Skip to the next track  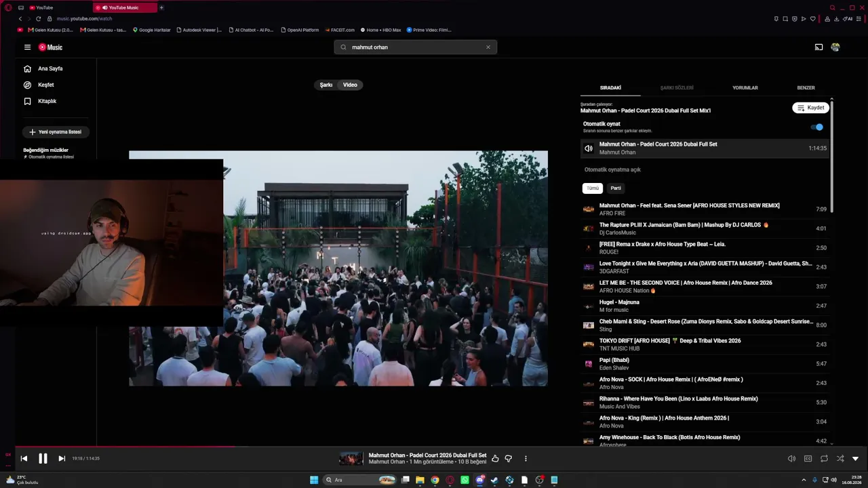click(62, 459)
